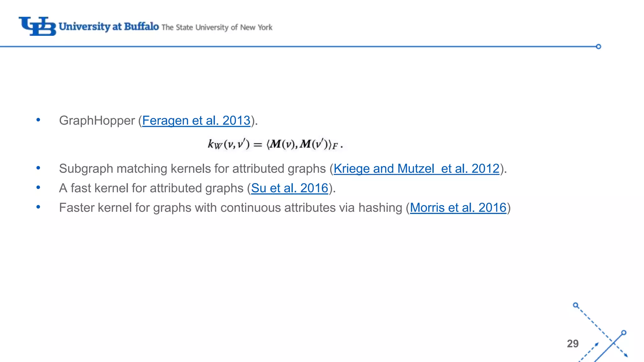
Task: Click the UB interlocking logo icon
Action: click(x=37, y=26)
